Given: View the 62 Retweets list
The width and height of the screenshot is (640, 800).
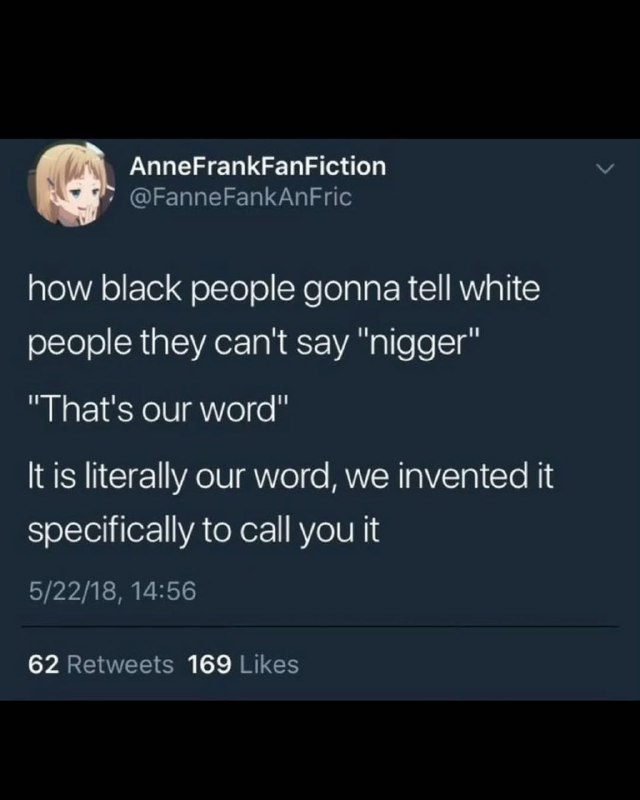Looking at the screenshot, I should [101, 664].
